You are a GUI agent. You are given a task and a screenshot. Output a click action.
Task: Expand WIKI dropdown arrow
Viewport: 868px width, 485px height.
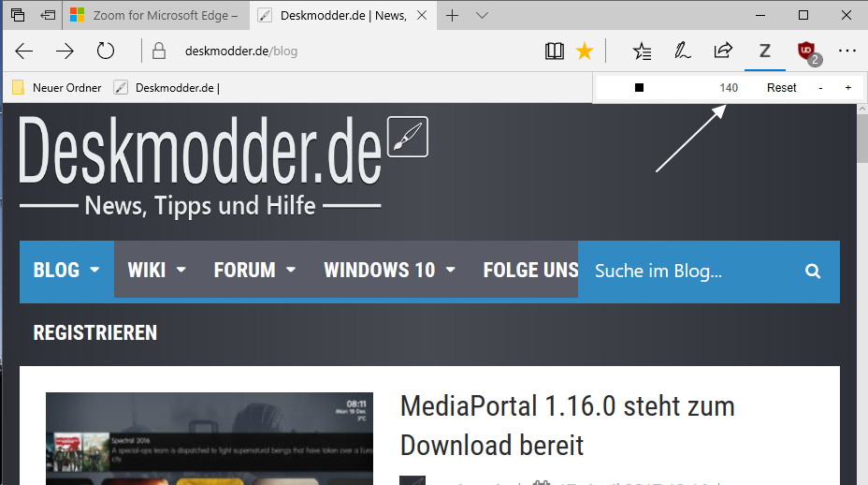pos(181,270)
